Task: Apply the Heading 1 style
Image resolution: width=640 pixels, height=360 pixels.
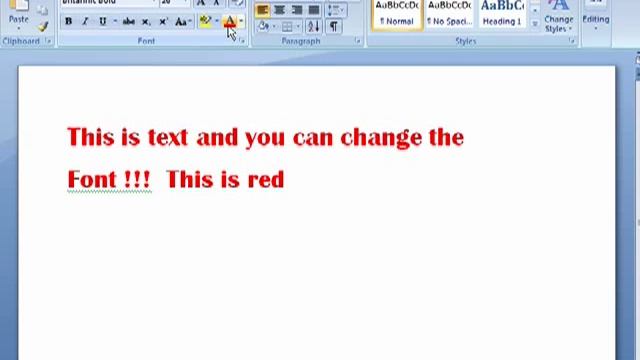Action: 502,14
